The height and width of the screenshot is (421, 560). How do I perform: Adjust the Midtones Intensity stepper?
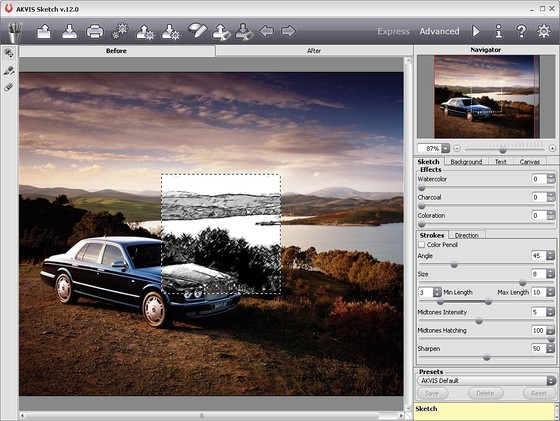tap(551, 312)
